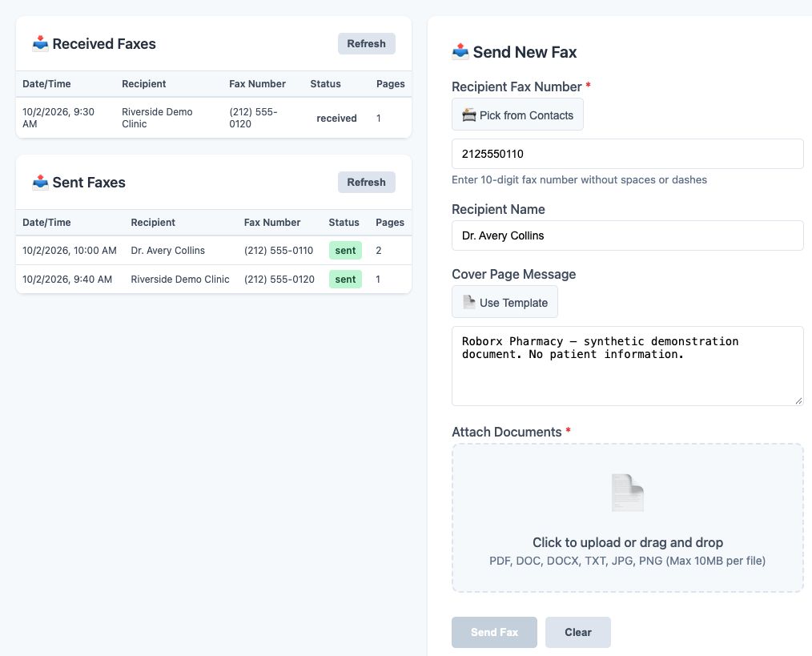Viewport: 812px width, 656px height.
Task: Click inside the Cover Page Message textarea
Action: (x=628, y=366)
